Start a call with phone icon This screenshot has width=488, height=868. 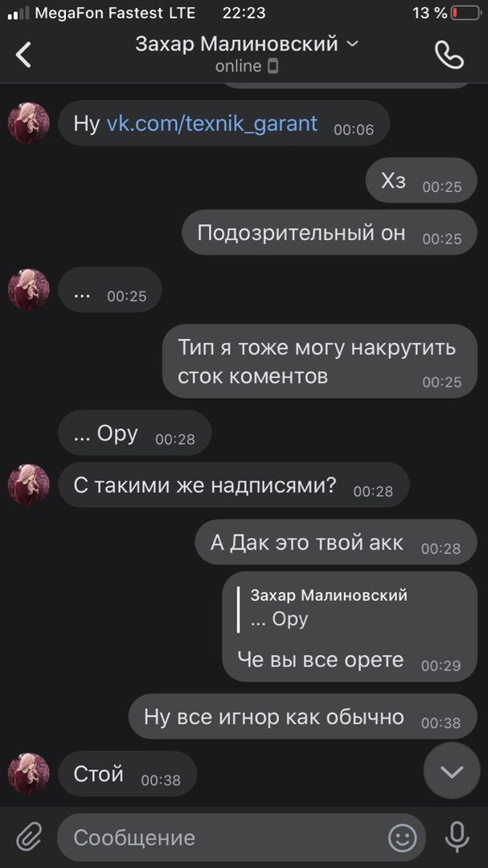tap(449, 55)
